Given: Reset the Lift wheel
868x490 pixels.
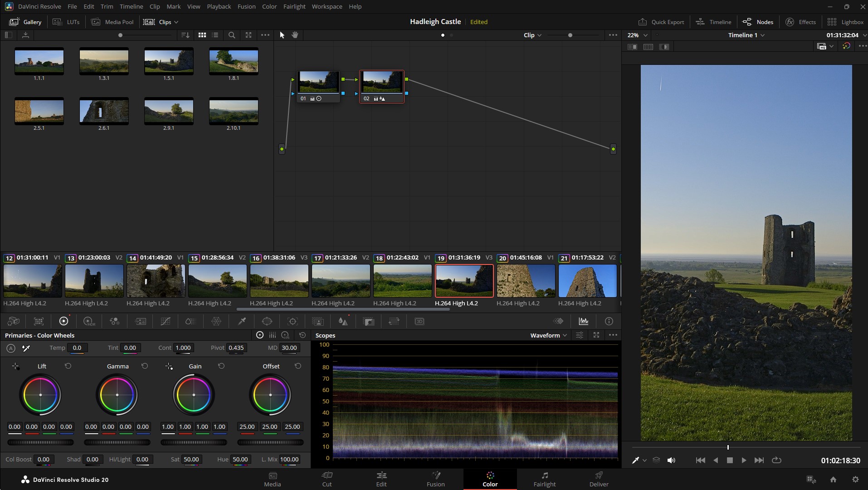Looking at the screenshot, I should click(68, 366).
